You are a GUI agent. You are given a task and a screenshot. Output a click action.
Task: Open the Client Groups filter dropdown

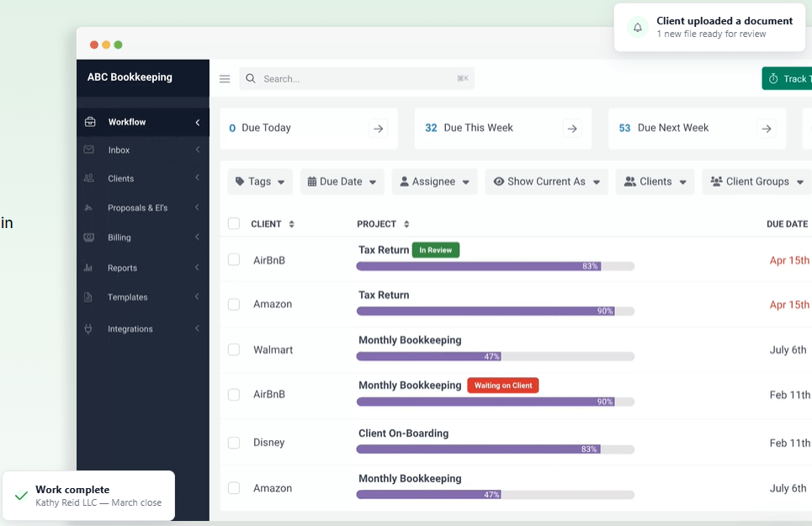coord(756,182)
